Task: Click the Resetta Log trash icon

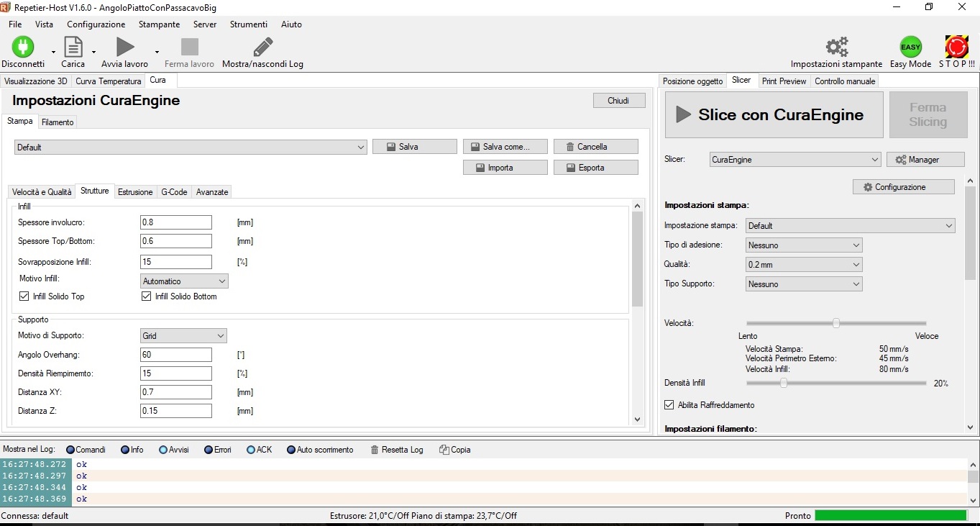Action: click(x=375, y=450)
